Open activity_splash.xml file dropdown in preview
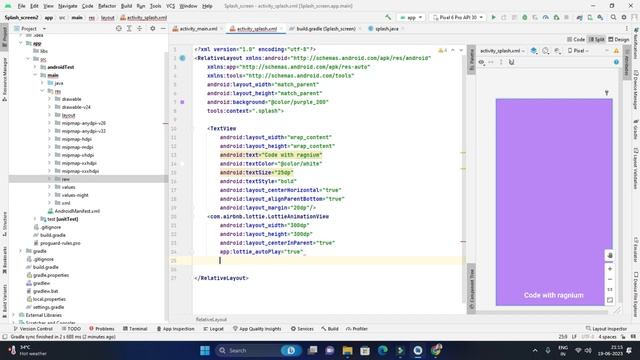Screen dimensions: 640x360 (x=502, y=51)
